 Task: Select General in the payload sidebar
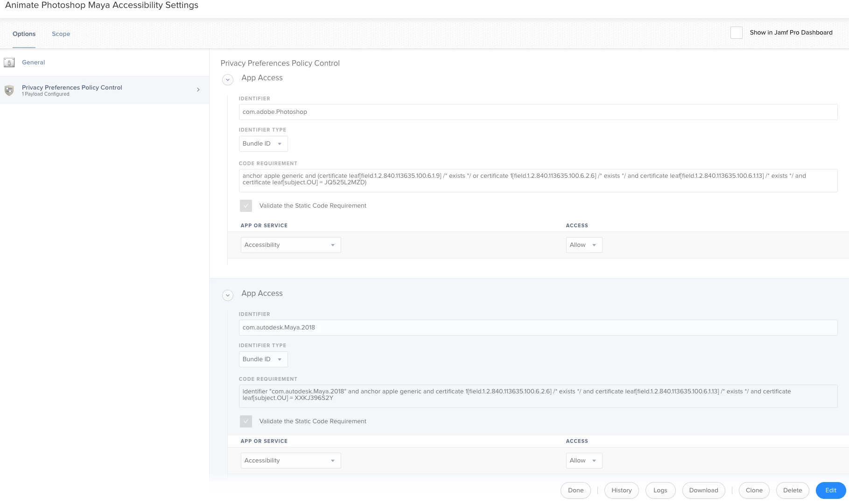pyautogui.click(x=105, y=63)
